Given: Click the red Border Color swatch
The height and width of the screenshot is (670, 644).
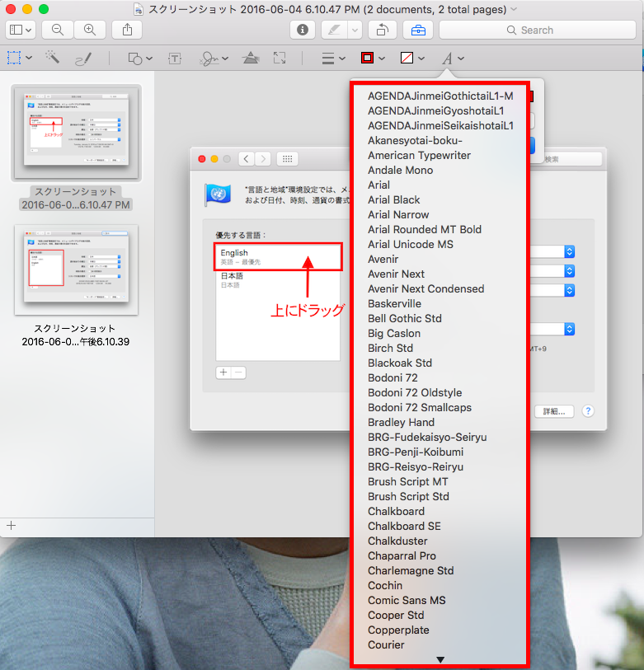Looking at the screenshot, I should pos(367,58).
